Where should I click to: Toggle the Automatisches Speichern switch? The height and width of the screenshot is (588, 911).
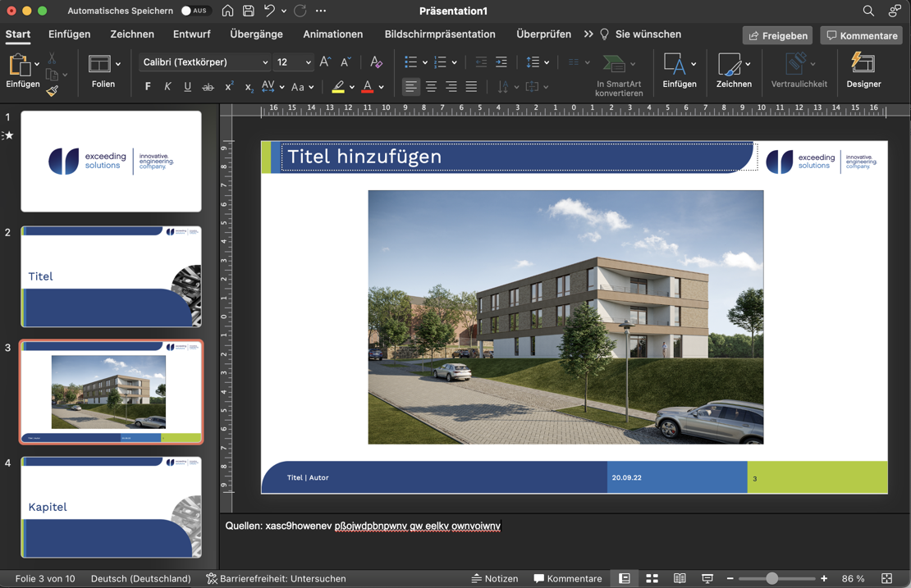[195, 11]
